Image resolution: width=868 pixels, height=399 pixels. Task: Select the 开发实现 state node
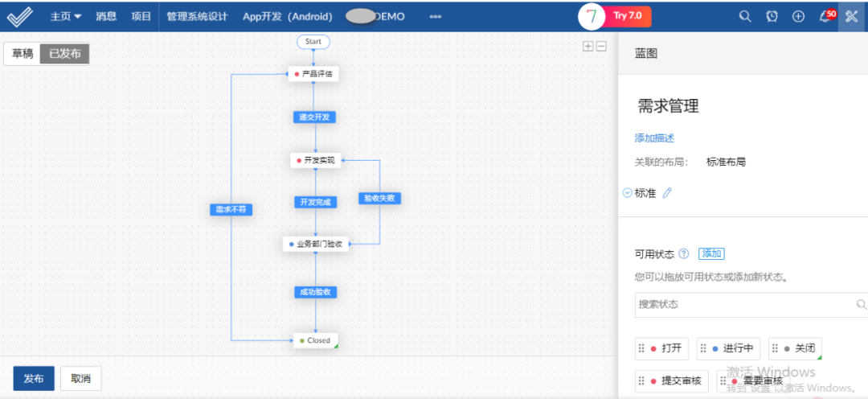(x=316, y=160)
